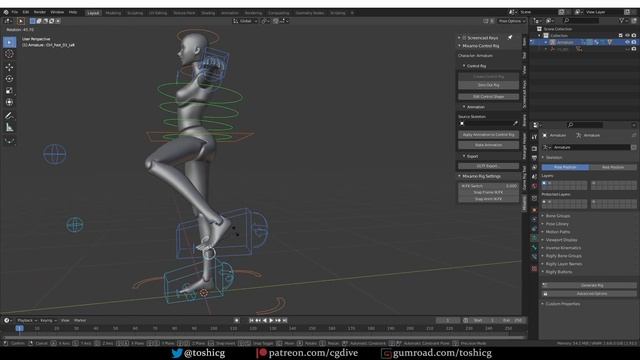640x360 pixels.
Task: Enable Pose Position mode
Action: click(x=565, y=167)
